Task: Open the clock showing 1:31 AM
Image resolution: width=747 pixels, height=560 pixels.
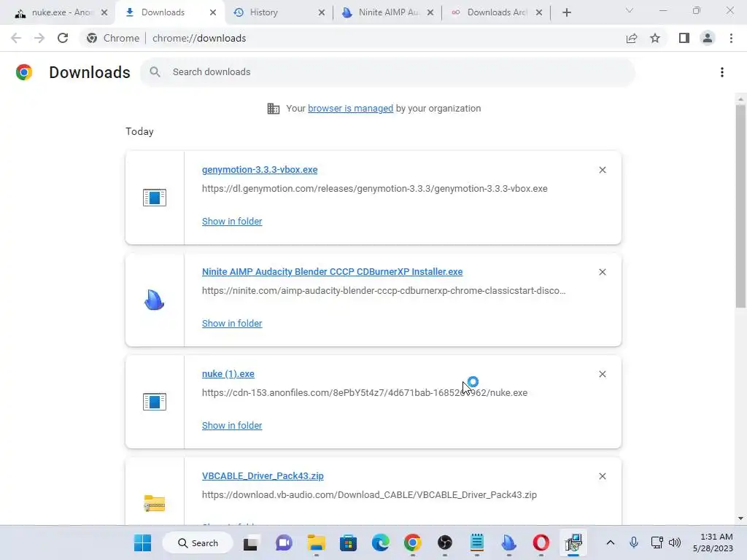Action: (713, 542)
